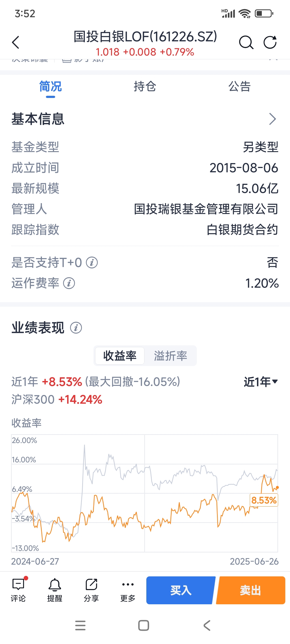Open the 评论 comments icon
The height and width of the screenshot is (644, 290).
coord(18,590)
